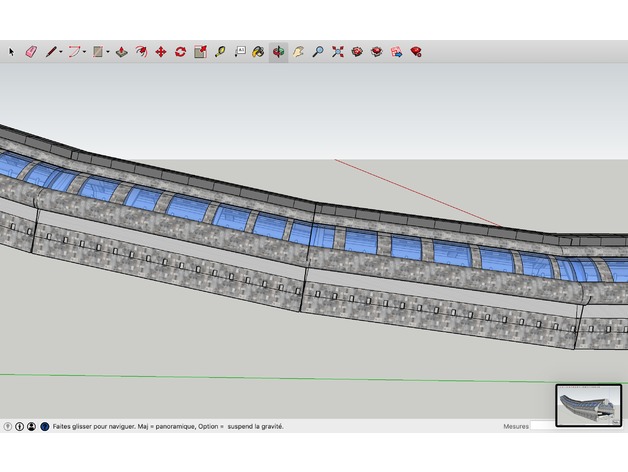
Task: Activate the Paint Bucket tool
Action: pos(258,51)
